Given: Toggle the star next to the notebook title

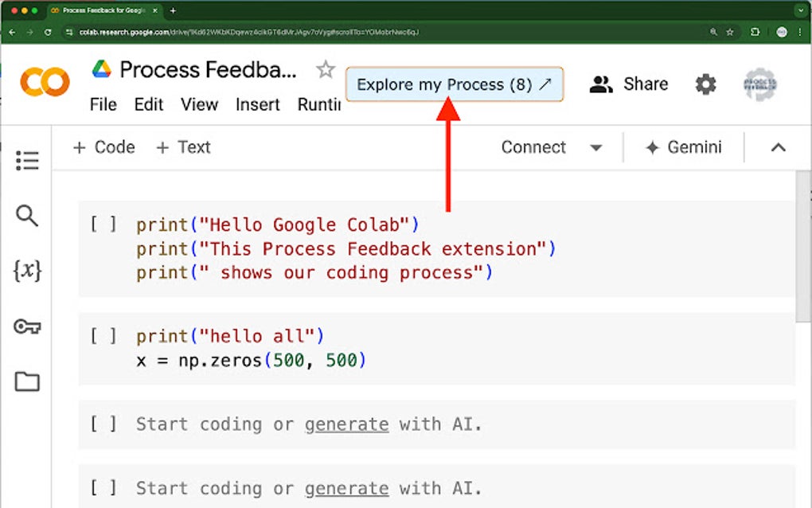Looking at the screenshot, I should pyautogui.click(x=325, y=70).
